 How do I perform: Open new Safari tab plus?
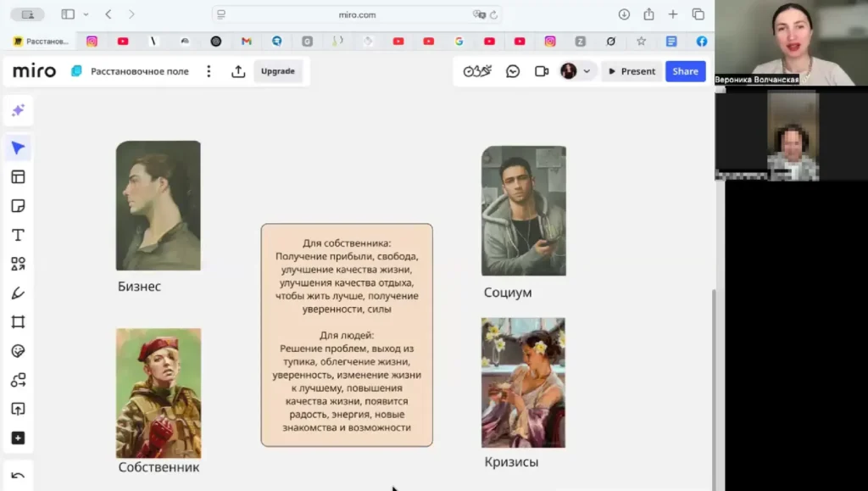coord(672,14)
